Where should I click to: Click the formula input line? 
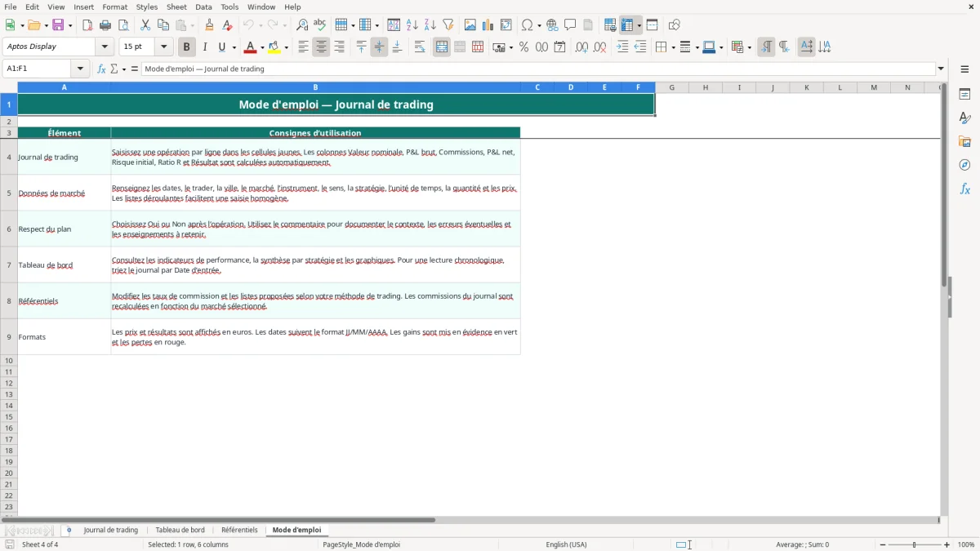[x=538, y=69]
